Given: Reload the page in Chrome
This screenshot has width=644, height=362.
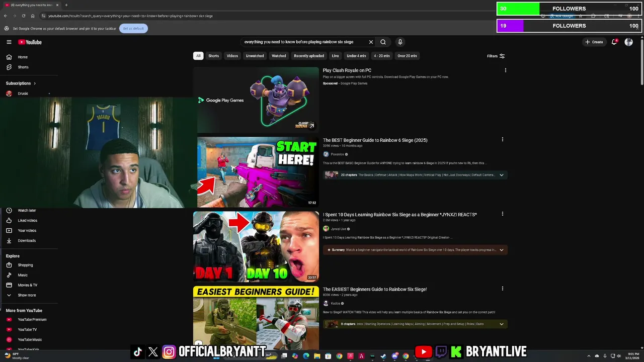Looking at the screenshot, I should click(24, 16).
